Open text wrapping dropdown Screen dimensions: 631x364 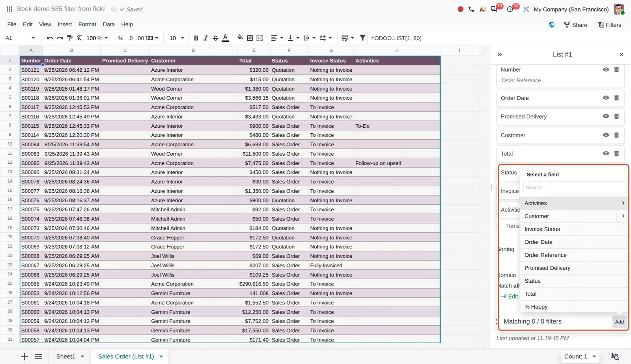pos(310,38)
